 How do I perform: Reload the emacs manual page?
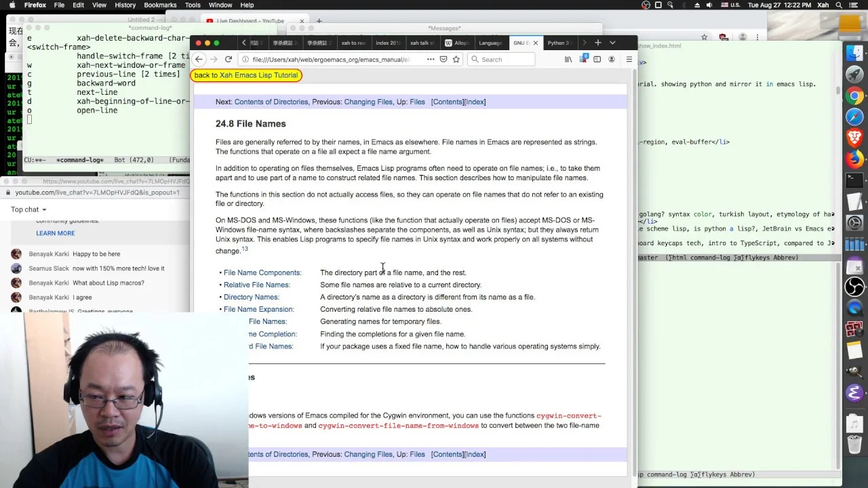point(229,60)
